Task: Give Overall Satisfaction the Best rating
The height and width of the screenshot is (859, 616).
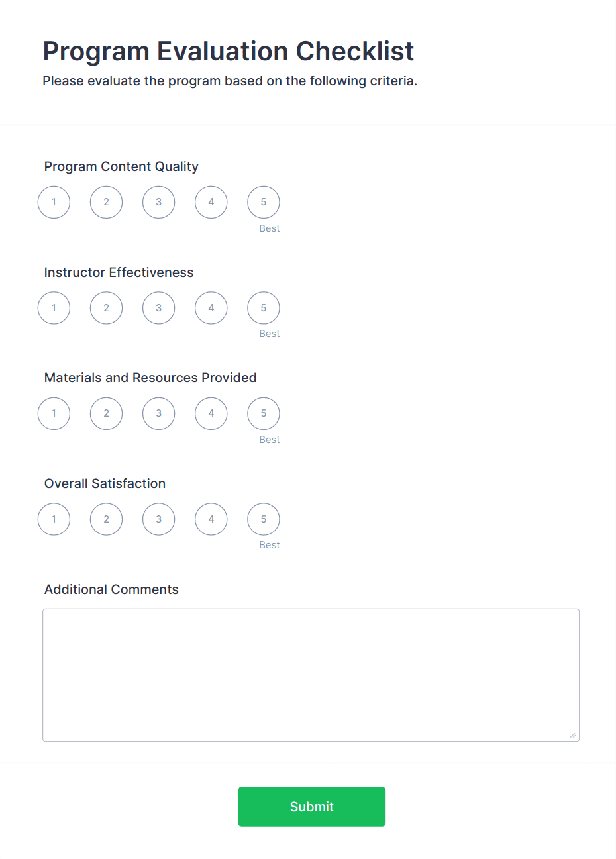Action: (263, 519)
